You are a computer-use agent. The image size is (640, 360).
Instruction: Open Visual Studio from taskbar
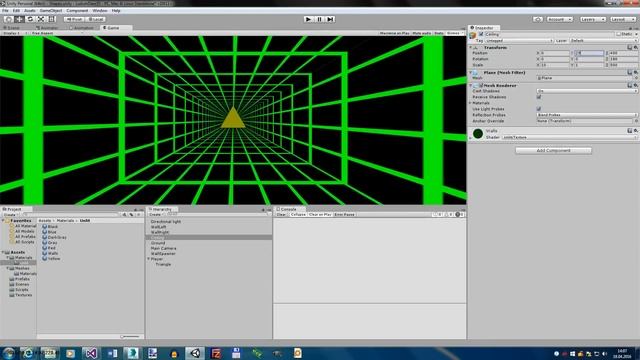click(91, 353)
